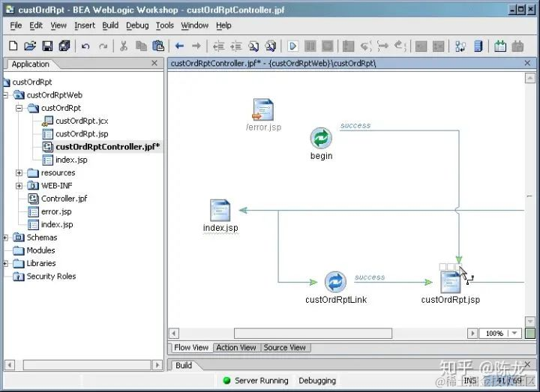Select the Modules folder in tree

click(x=40, y=250)
